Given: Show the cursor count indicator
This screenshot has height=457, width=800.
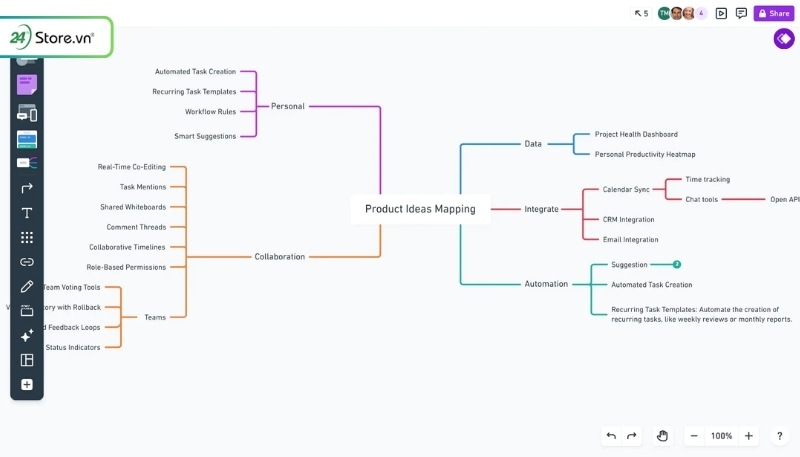Looking at the screenshot, I should click(641, 14).
